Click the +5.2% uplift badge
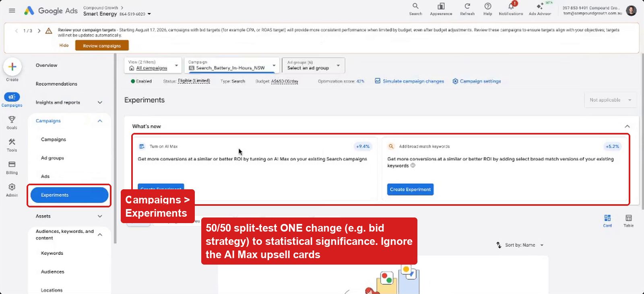Screen dimensions: 644x294 pos(612,147)
